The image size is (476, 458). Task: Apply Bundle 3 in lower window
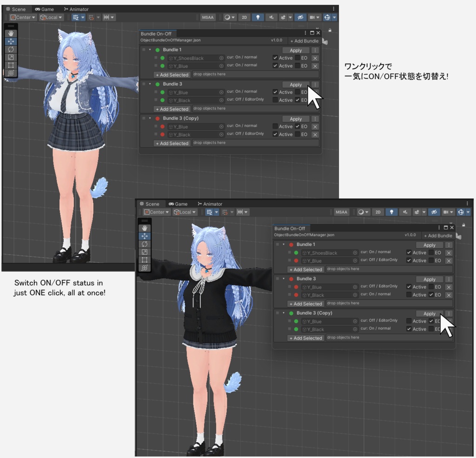click(x=429, y=279)
